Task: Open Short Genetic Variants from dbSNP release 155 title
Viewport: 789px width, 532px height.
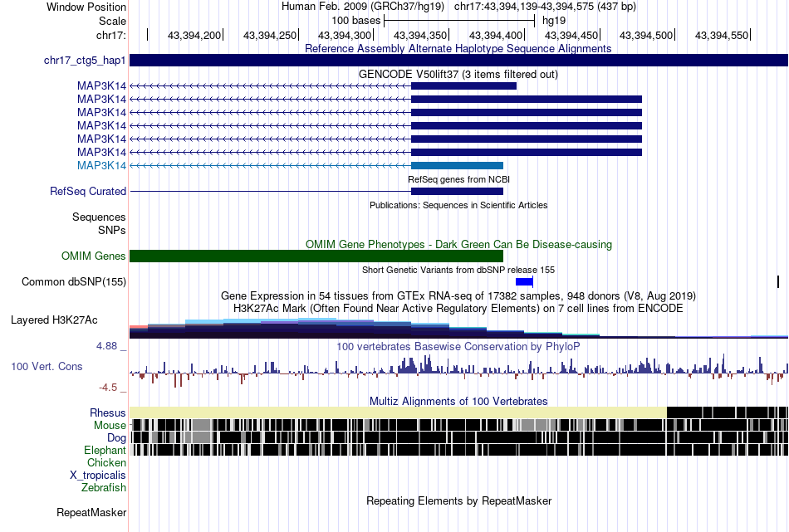Action: point(458,270)
